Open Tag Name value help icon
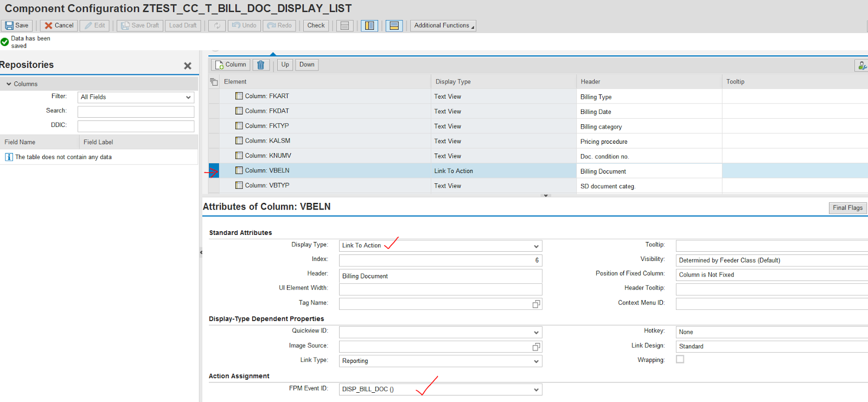 click(536, 304)
